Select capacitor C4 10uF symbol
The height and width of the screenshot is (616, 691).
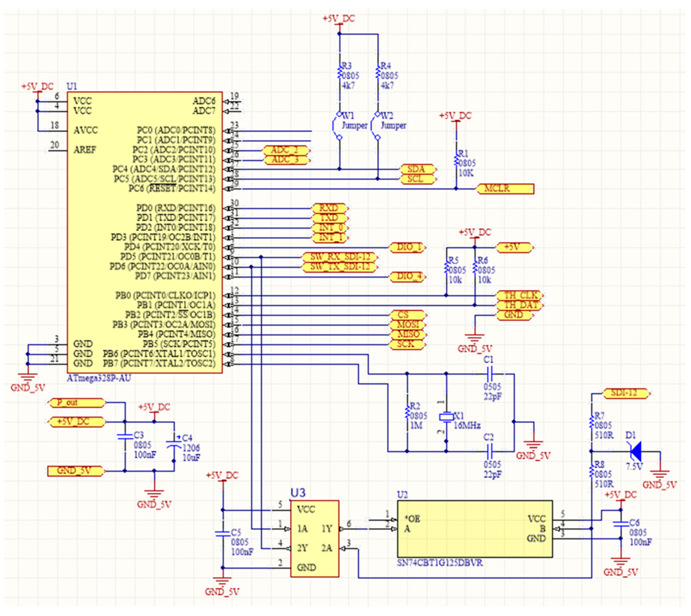point(174,444)
